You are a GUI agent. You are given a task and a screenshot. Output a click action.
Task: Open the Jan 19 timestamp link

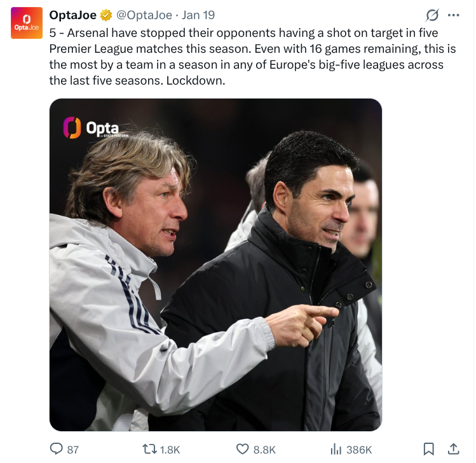pos(198,15)
